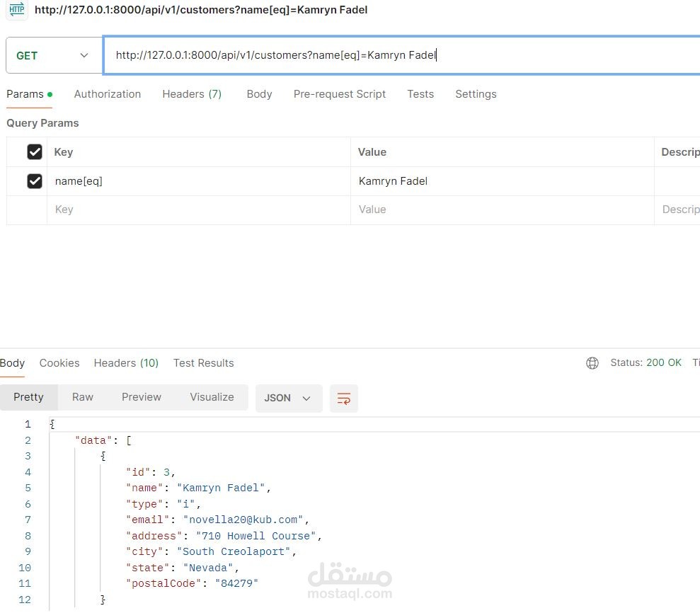Click the request URL input field
Image resolution: width=700 pixels, height=613 pixels.
[x=402, y=55]
